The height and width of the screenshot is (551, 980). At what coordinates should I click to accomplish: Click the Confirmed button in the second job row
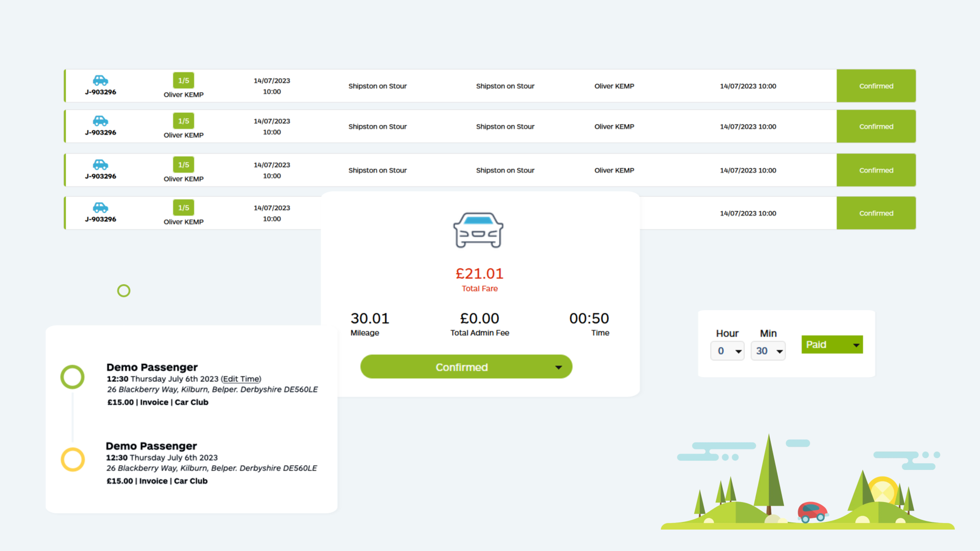(x=876, y=126)
